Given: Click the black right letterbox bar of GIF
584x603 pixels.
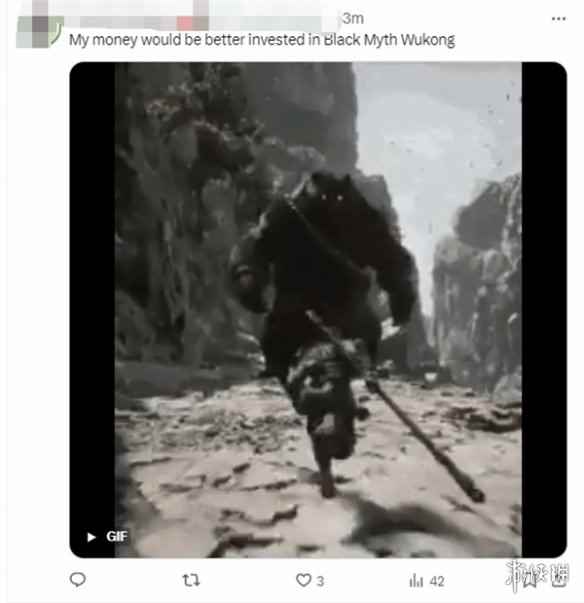Looking at the screenshot, I should pyautogui.click(x=544, y=310).
